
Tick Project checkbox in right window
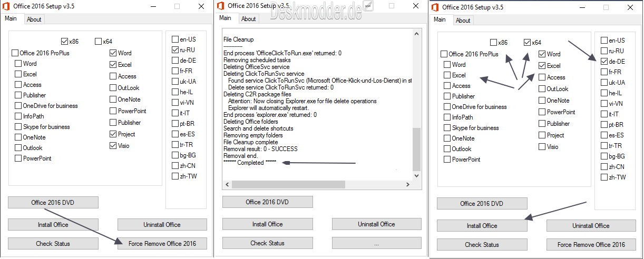tap(542, 135)
